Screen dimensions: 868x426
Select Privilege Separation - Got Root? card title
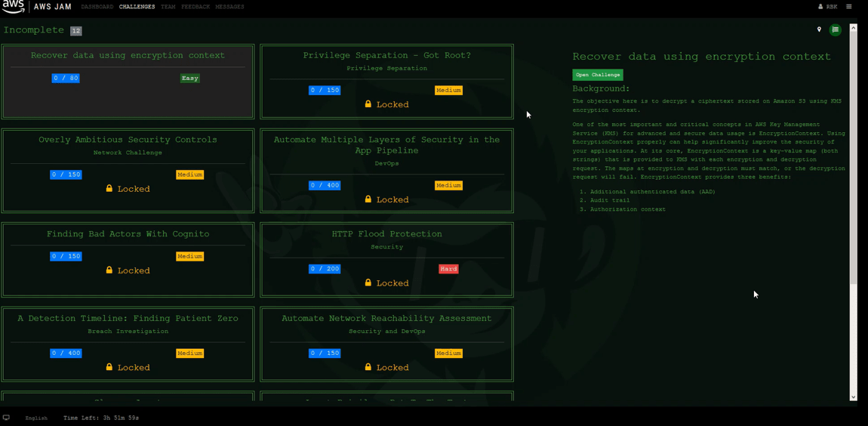point(387,55)
